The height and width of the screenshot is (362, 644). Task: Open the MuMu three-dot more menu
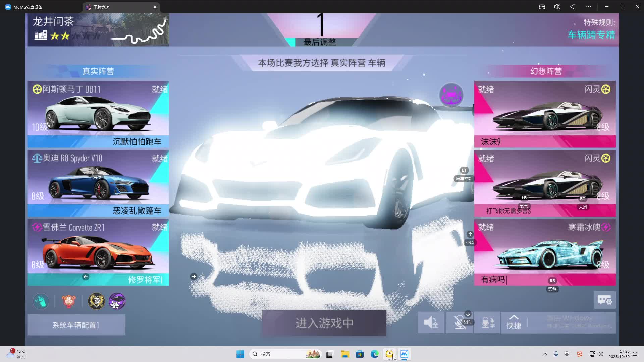click(x=588, y=7)
